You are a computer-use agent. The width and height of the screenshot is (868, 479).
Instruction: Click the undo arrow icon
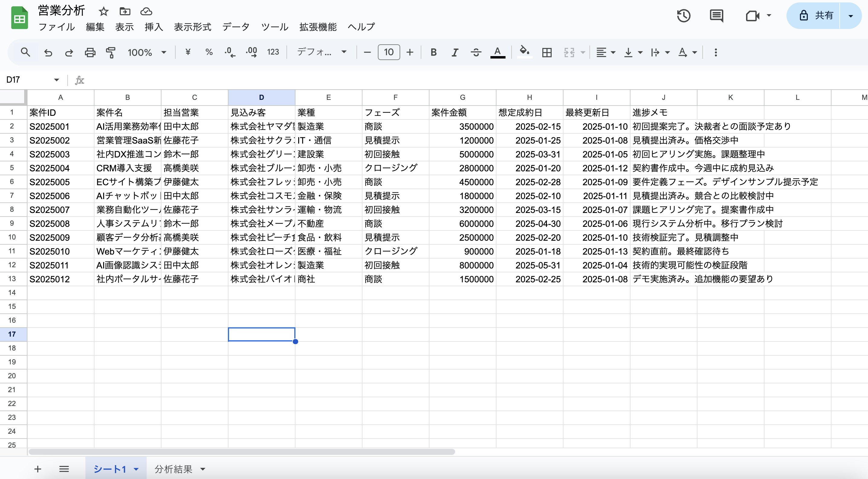click(x=48, y=52)
